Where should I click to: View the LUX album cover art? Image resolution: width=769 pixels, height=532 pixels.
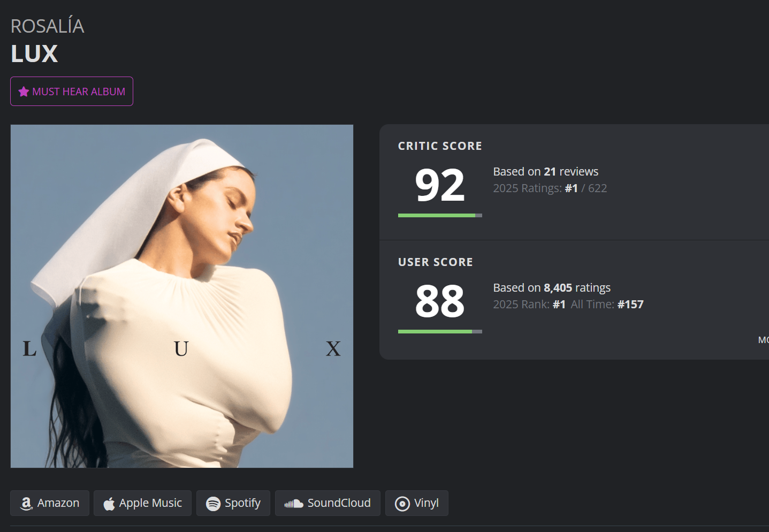182,296
